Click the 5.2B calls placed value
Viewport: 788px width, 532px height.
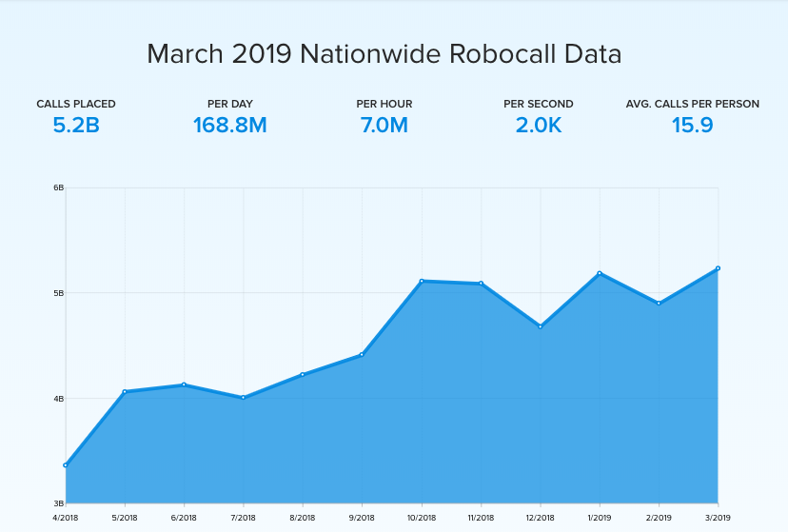tap(76, 125)
